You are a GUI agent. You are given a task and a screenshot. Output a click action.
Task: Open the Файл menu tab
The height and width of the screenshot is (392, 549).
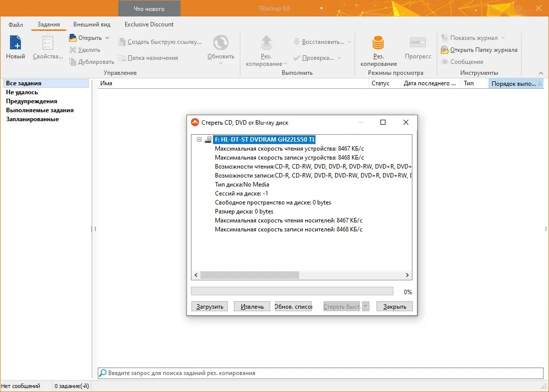tap(16, 24)
